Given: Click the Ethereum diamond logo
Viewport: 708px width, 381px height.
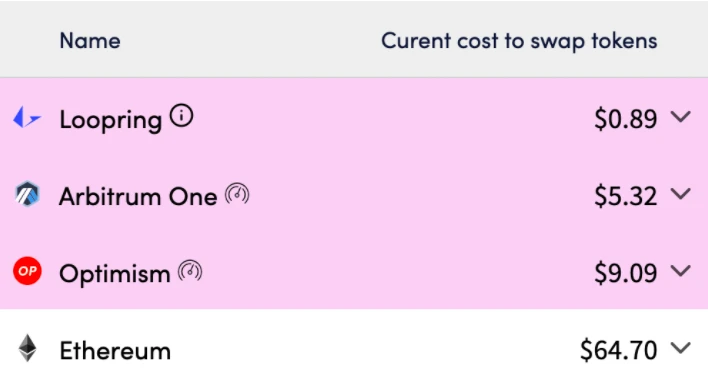Looking at the screenshot, I should pyautogui.click(x=27, y=348).
